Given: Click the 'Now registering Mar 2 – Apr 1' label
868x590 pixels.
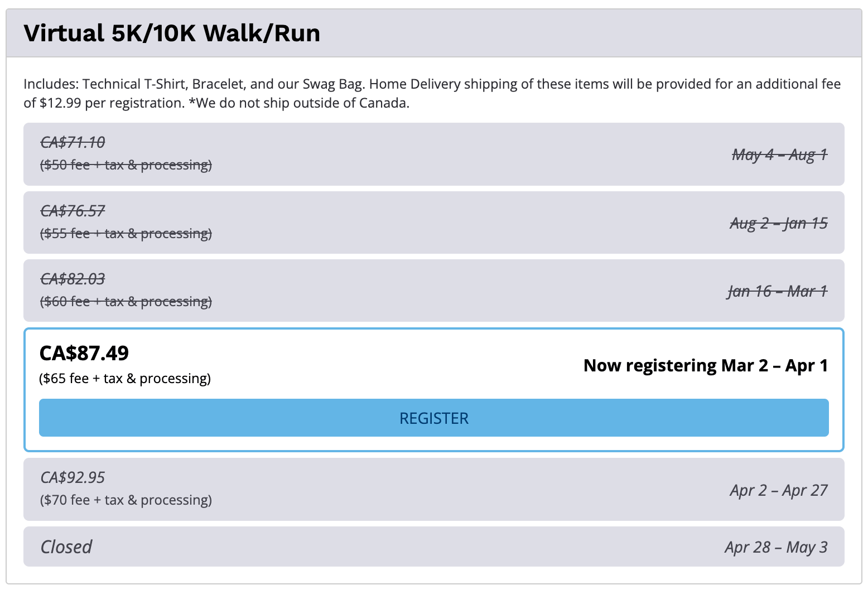Looking at the screenshot, I should (705, 365).
